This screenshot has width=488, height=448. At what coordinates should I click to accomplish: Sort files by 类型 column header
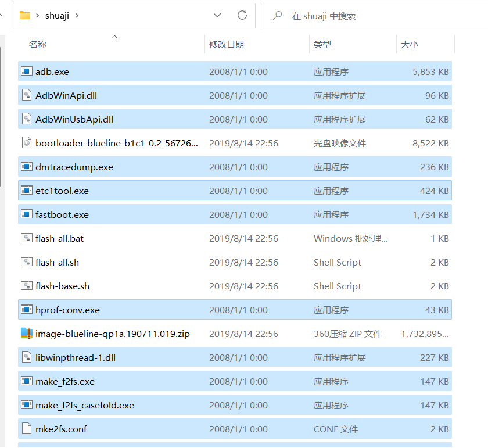(322, 45)
